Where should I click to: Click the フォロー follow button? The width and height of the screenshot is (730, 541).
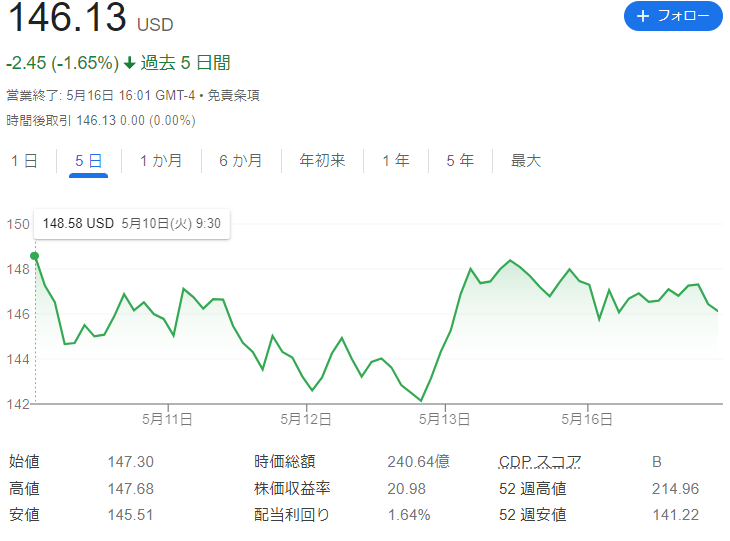672,16
